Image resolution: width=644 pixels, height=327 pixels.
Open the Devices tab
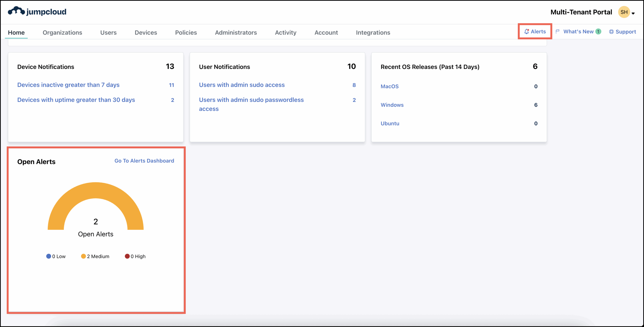[x=146, y=32]
